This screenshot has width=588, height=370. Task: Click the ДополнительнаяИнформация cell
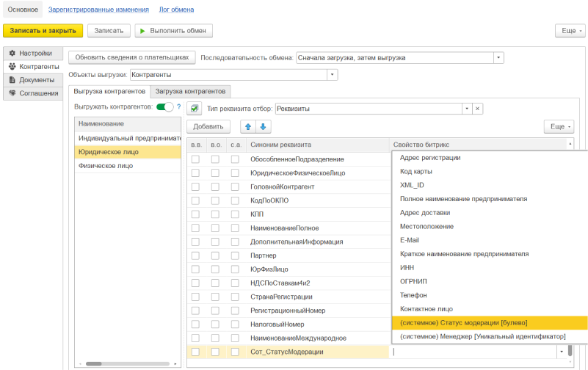(x=318, y=242)
